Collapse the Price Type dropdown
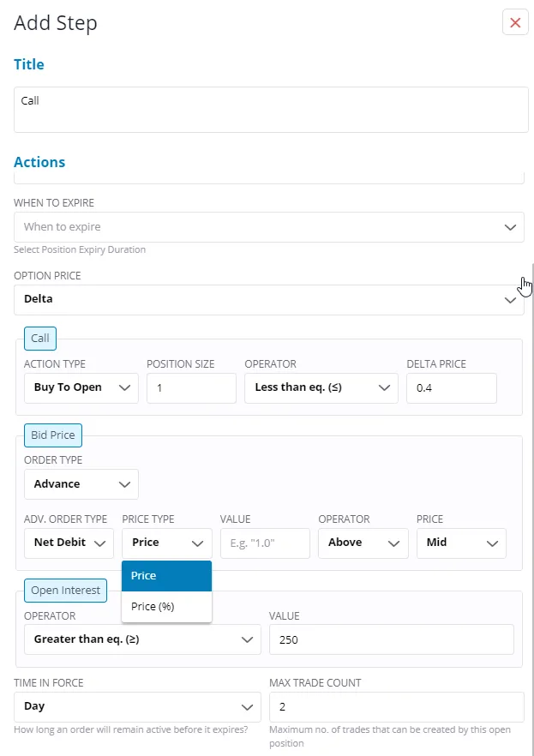This screenshot has width=534, height=756. pyautogui.click(x=167, y=543)
